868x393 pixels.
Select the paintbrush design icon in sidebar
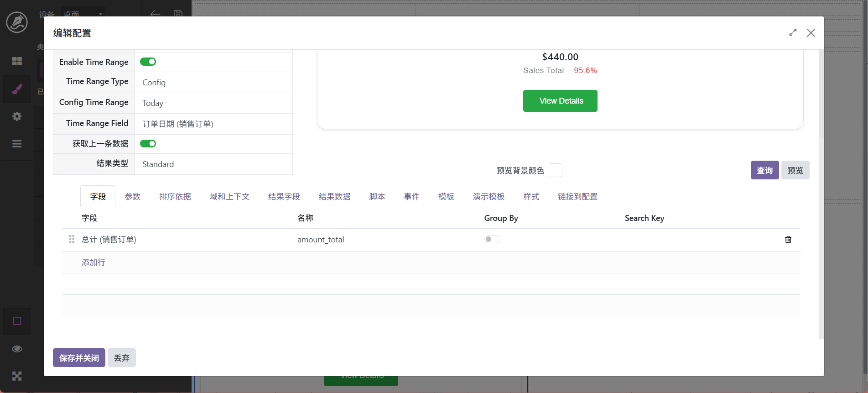click(x=17, y=89)
